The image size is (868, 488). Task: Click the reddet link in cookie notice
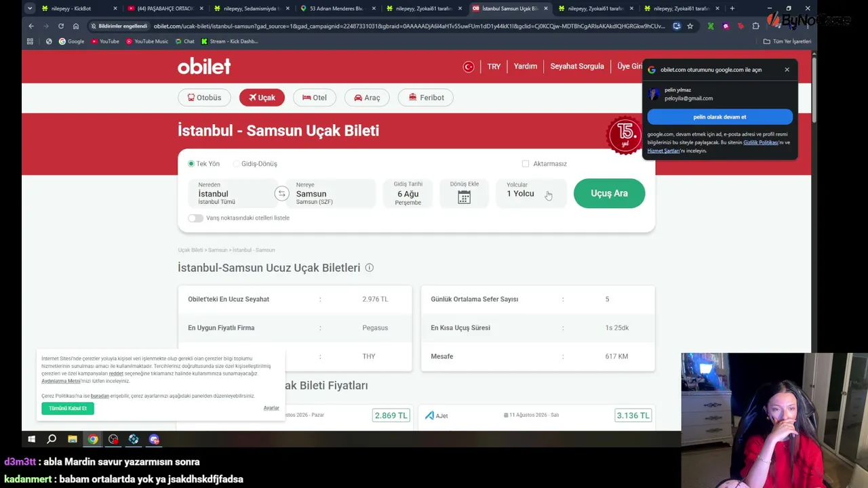[x=116, y=373]
